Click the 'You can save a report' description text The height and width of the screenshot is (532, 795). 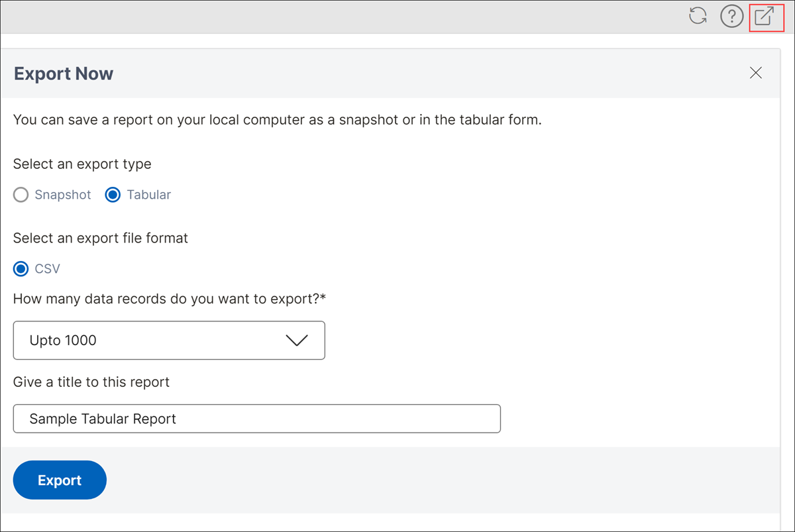pos(278,121)
